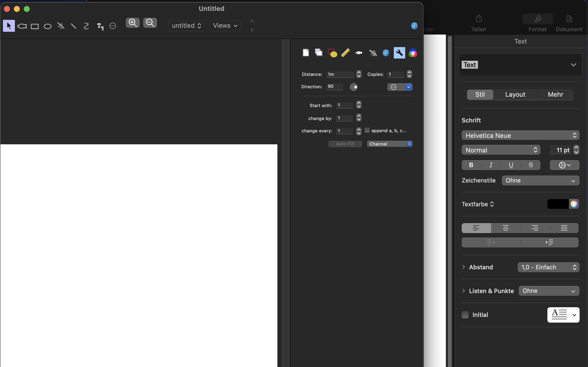Expand the Abstand spacing section
This screenshot has height=367, width=588.
[x=463, y=267]
